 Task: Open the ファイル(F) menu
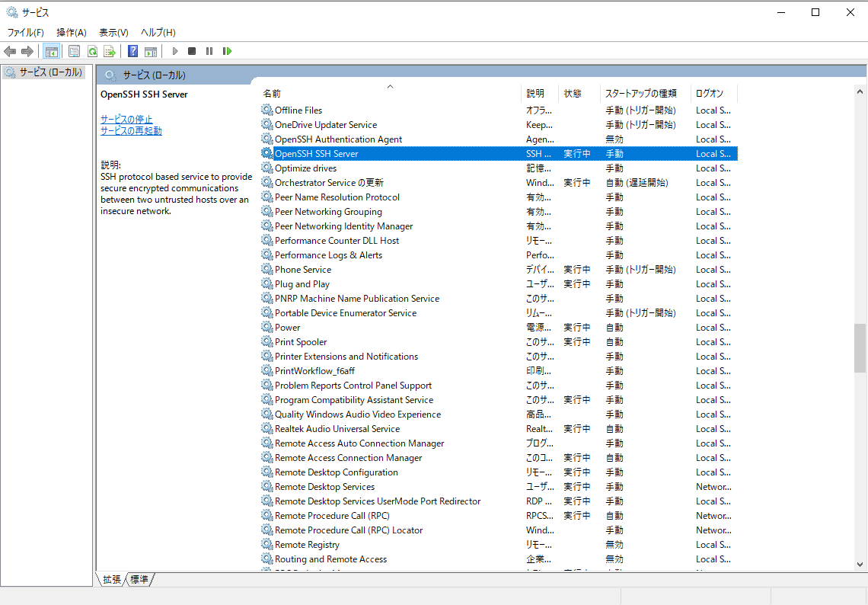coord(25,33)
